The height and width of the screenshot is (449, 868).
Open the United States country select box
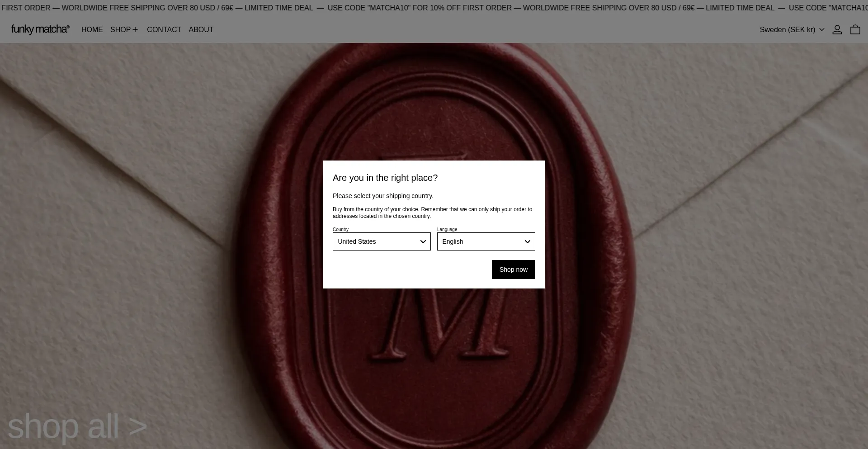[382, 241]
